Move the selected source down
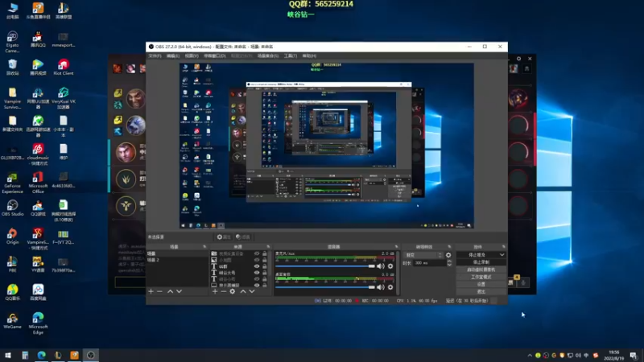This screenshot has height=362, width=644. 252,291
